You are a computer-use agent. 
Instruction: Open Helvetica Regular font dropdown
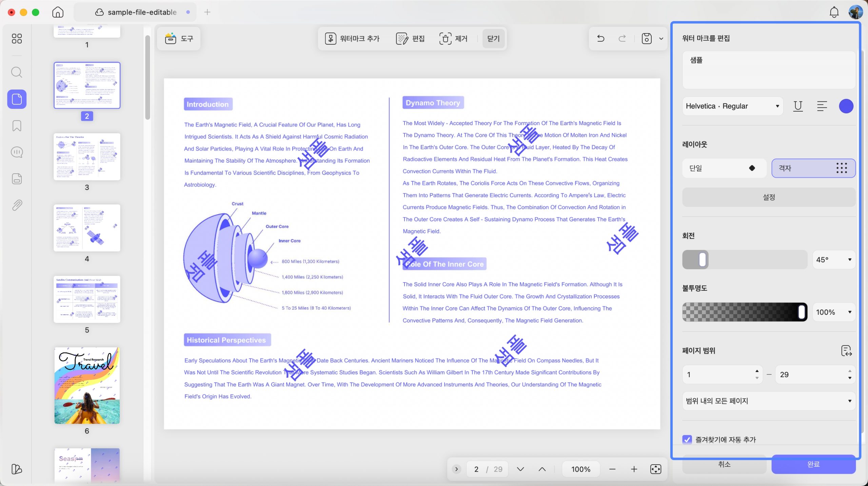[732, 106]
